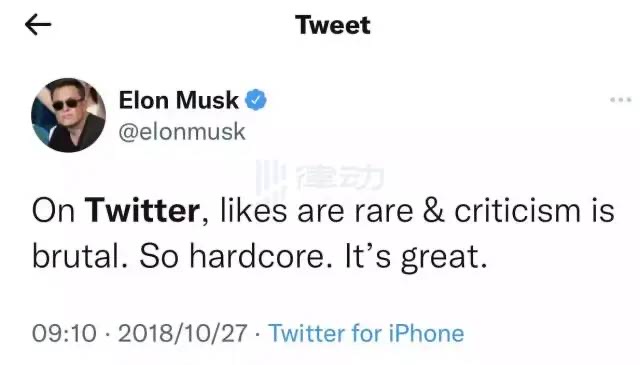Viewport: 640px width, 365px height.
Task: Open Elon Musk's profile picture
Action: [x=68, y=115]
